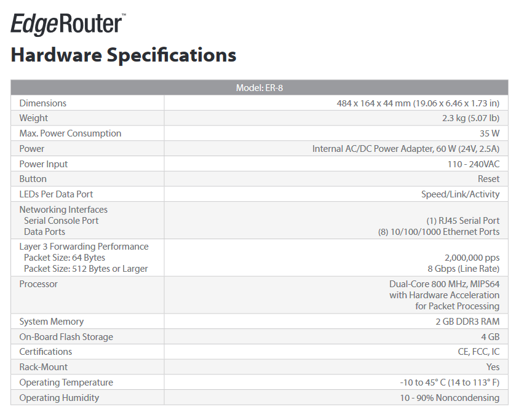Select the 8 Gbps (Line Rate) text
This screenshot has width=519, height=420.
(x=464, y=269)
